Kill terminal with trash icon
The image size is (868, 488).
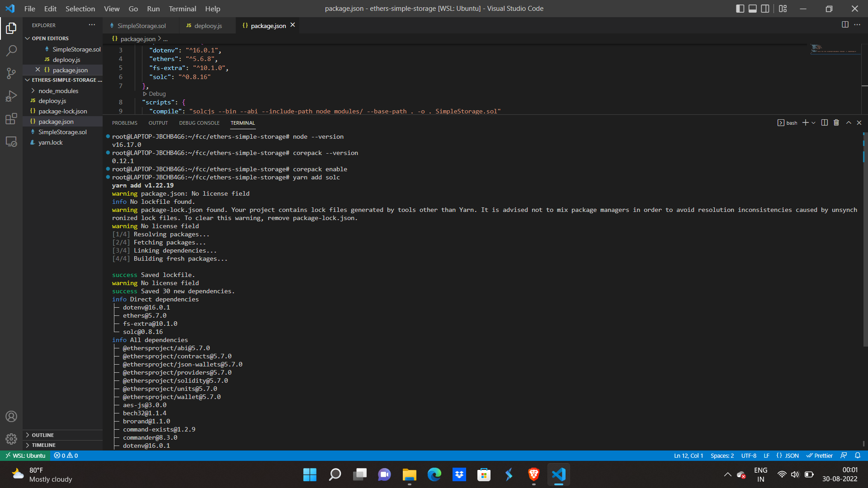pyautogui.click(x=836, y=123)
